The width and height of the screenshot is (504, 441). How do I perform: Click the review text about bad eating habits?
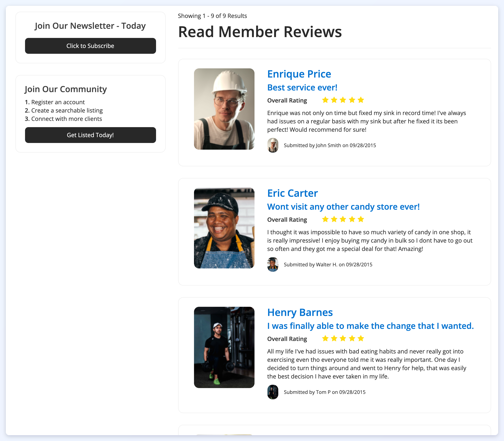click(x=367, y=364)
